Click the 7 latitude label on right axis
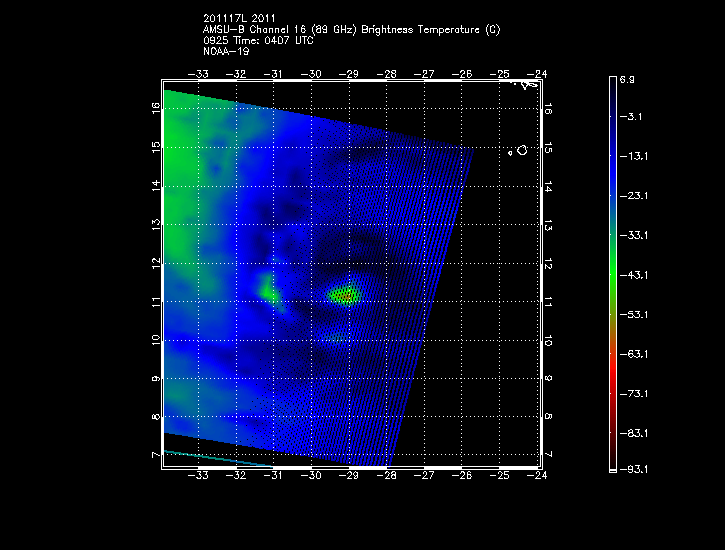The height and width of the screenshot is (550, 725). [548, 455]
